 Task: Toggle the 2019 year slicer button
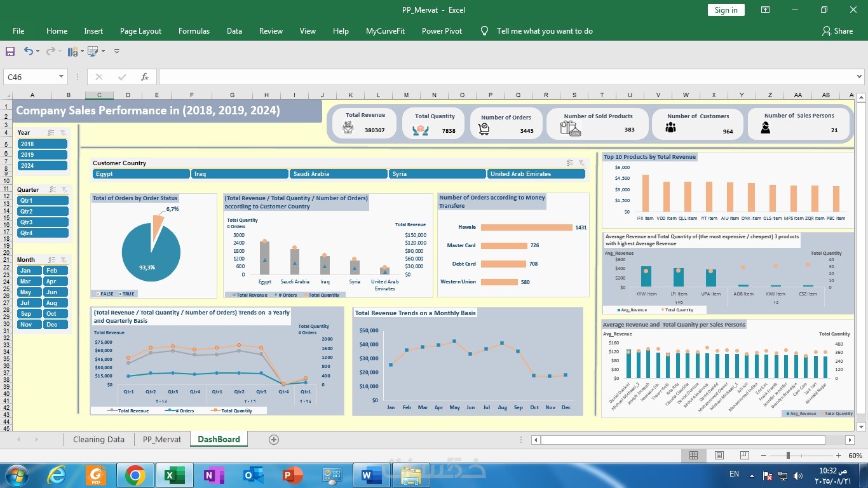pos(43,155)
